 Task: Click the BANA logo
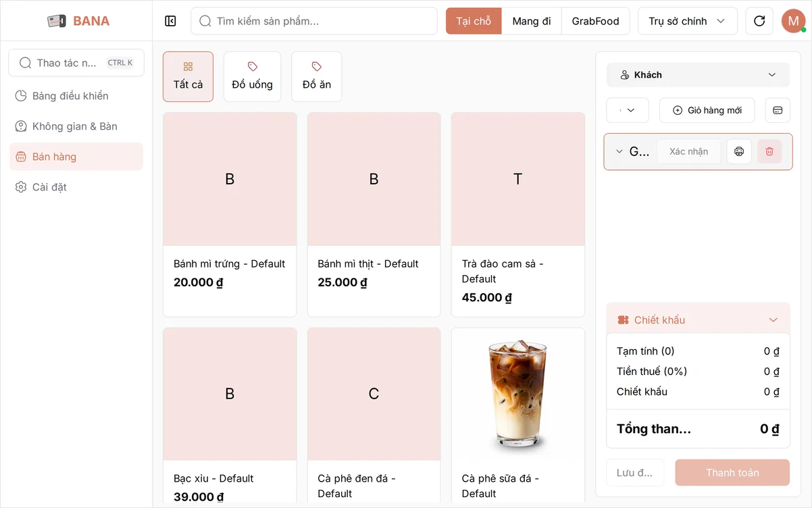coord(78,21)
